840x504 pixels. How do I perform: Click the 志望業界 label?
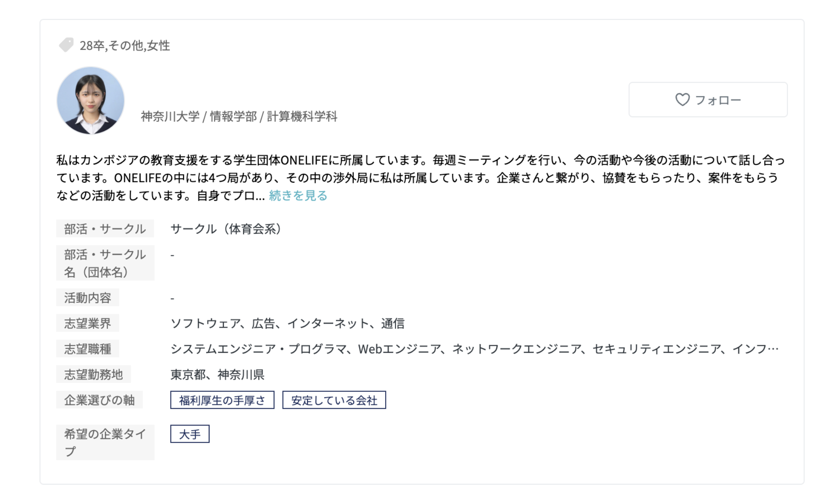click(x=87, y=323)
